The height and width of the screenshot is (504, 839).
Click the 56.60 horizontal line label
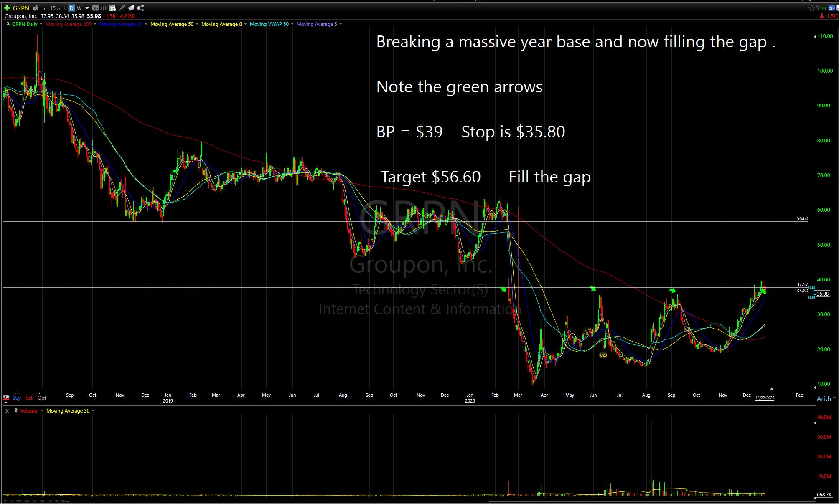802,218
